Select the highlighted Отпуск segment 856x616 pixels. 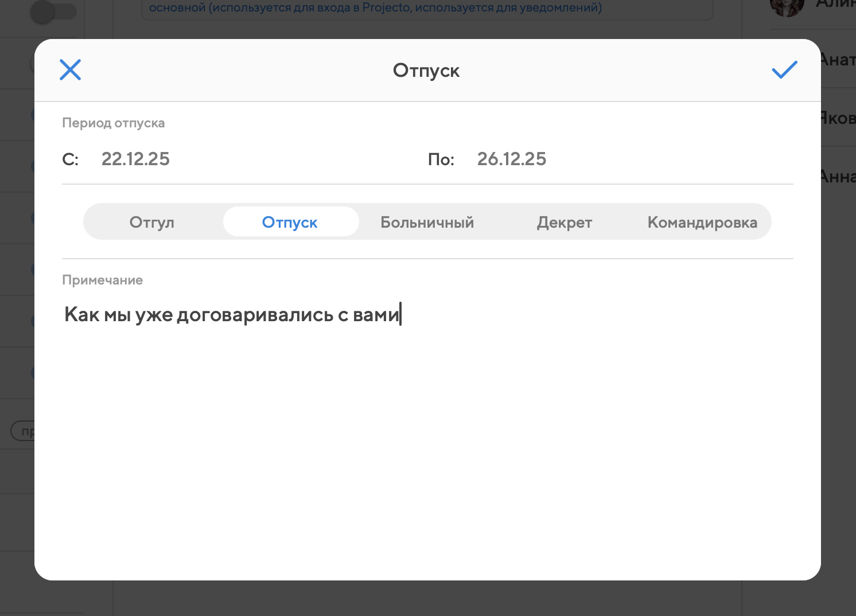pos(290,222)
